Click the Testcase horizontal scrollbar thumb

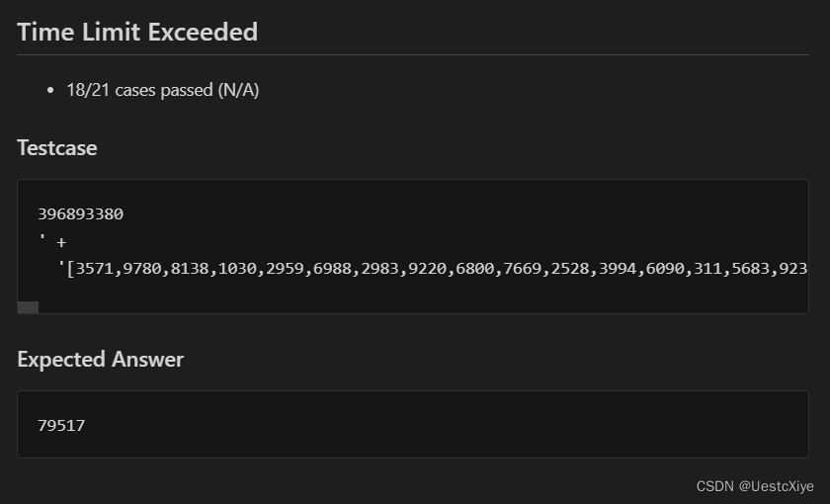tap(28, 307)
